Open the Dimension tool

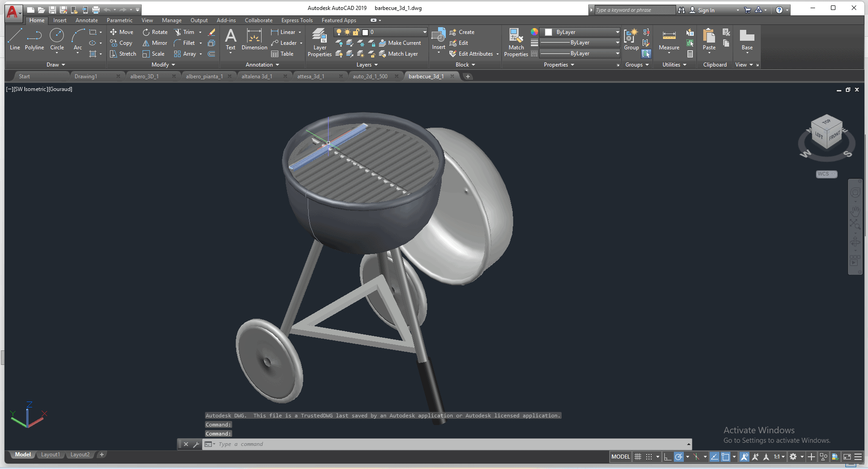pos(254,41)
